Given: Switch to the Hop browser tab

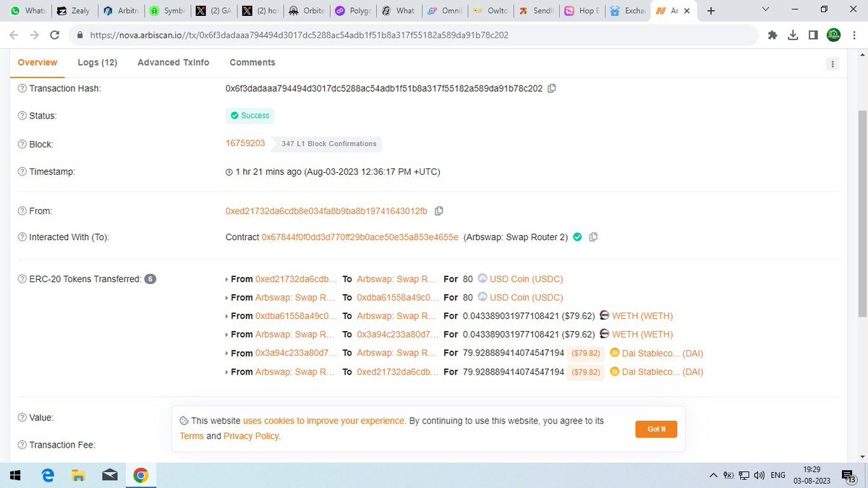Looking at the screenshot, I should (583, 11).
